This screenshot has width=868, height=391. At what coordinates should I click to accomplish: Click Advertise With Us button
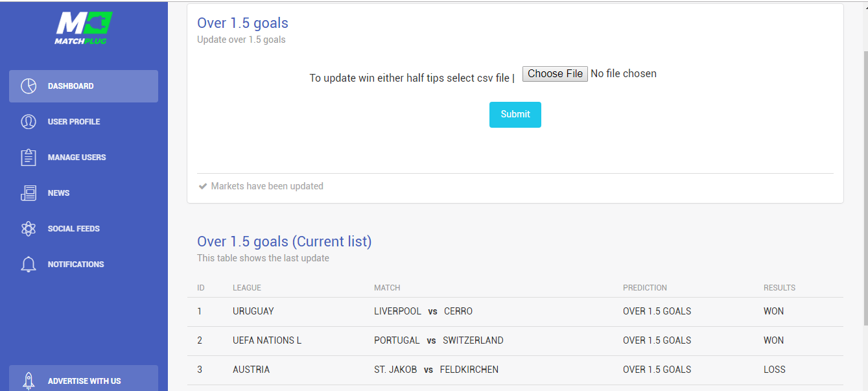84,379
